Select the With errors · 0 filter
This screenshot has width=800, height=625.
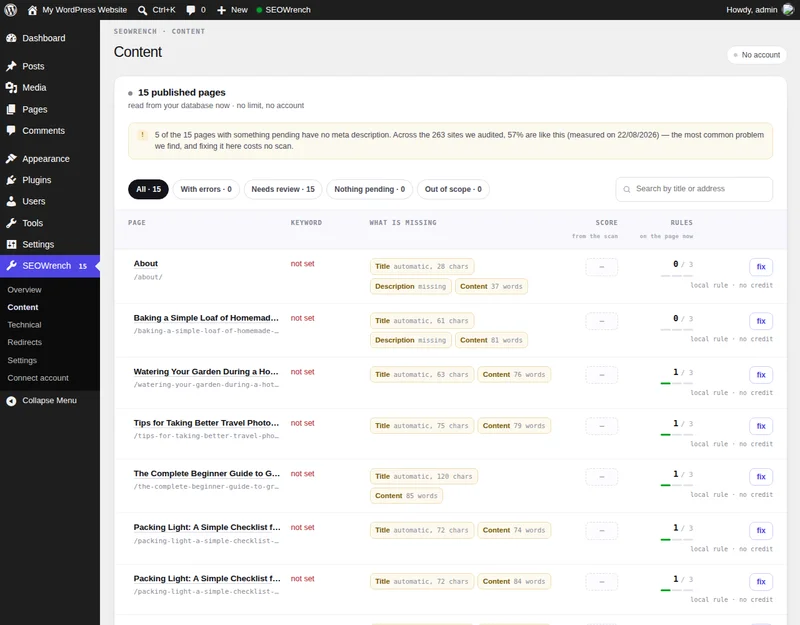click(206, 189)
